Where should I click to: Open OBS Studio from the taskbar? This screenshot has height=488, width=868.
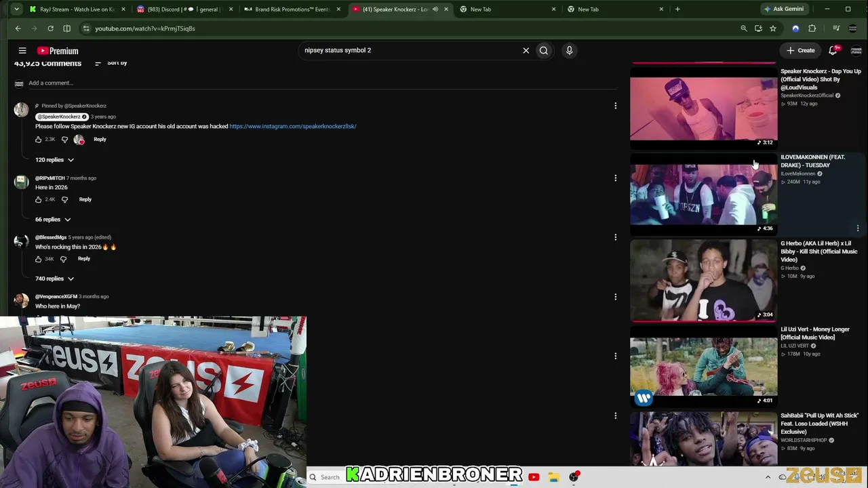[574, 477]
